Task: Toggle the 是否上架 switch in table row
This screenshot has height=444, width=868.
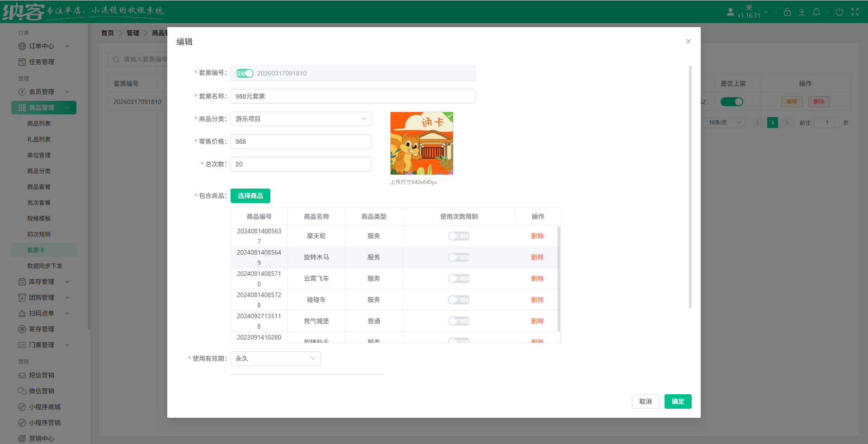Action: tap(732, 102)
